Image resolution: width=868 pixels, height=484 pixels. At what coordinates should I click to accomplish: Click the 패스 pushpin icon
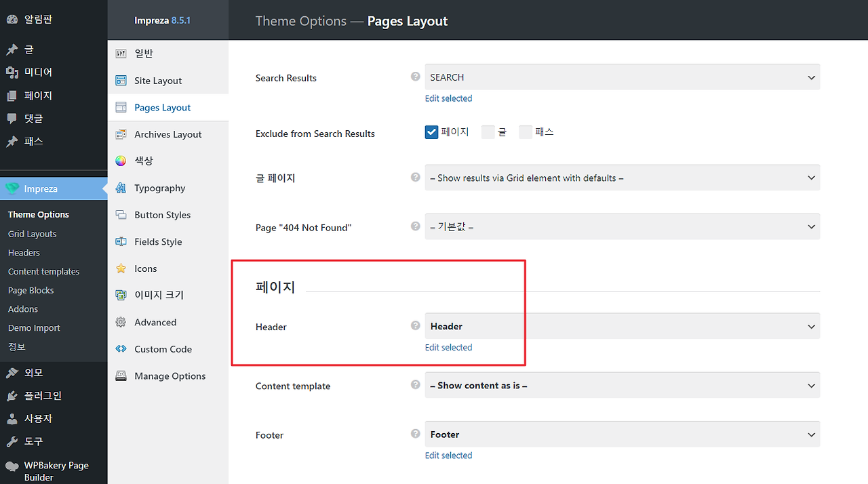(x=12, y=142)
